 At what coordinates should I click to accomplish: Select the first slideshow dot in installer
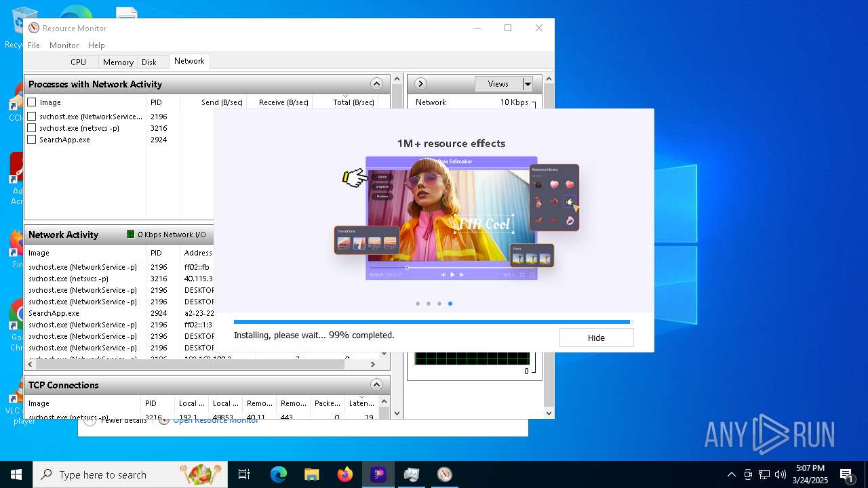coord(418,304)
